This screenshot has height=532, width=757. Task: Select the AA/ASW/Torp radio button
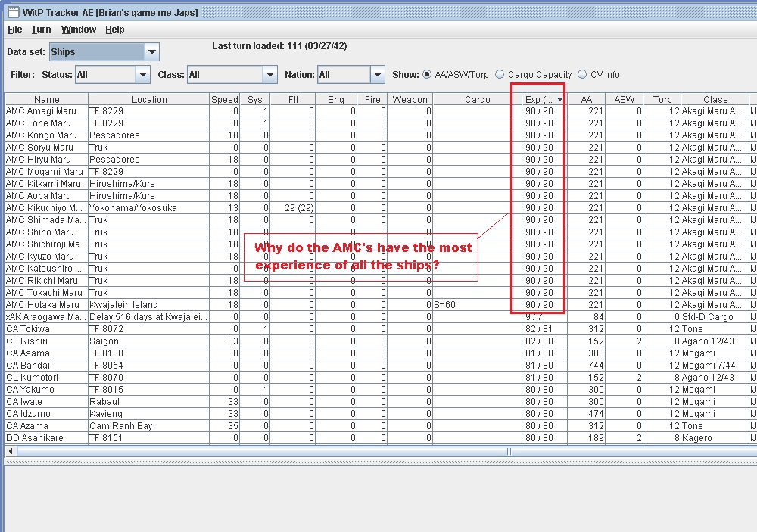point(427,74)
